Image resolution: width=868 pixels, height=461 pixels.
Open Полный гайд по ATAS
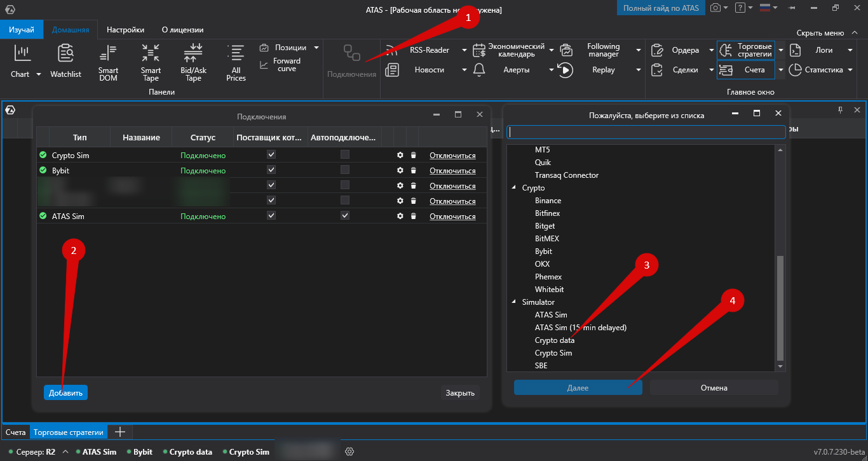pos(661,8)
